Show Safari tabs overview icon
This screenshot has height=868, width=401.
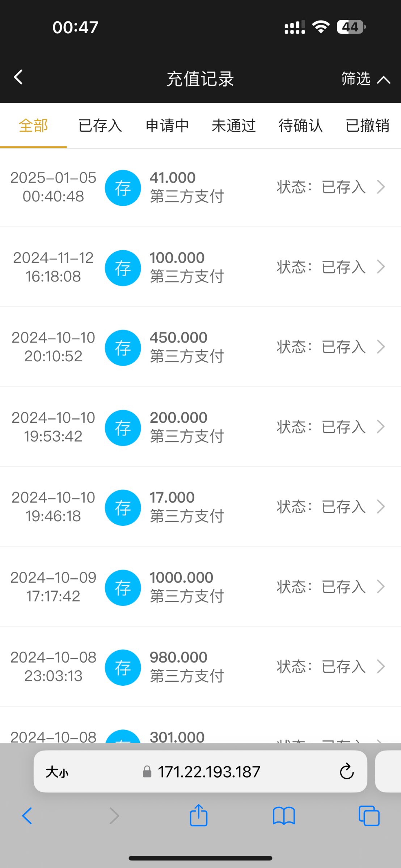369,816
